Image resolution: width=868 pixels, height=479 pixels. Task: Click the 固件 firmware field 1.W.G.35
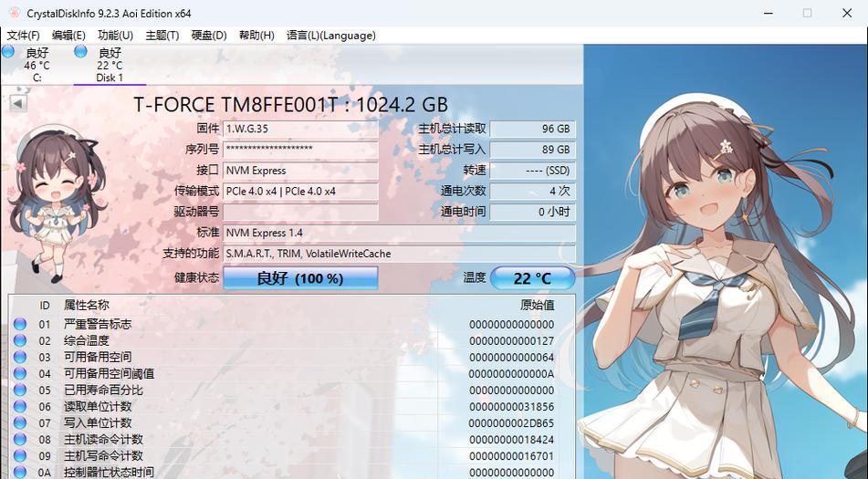point(300,129)
